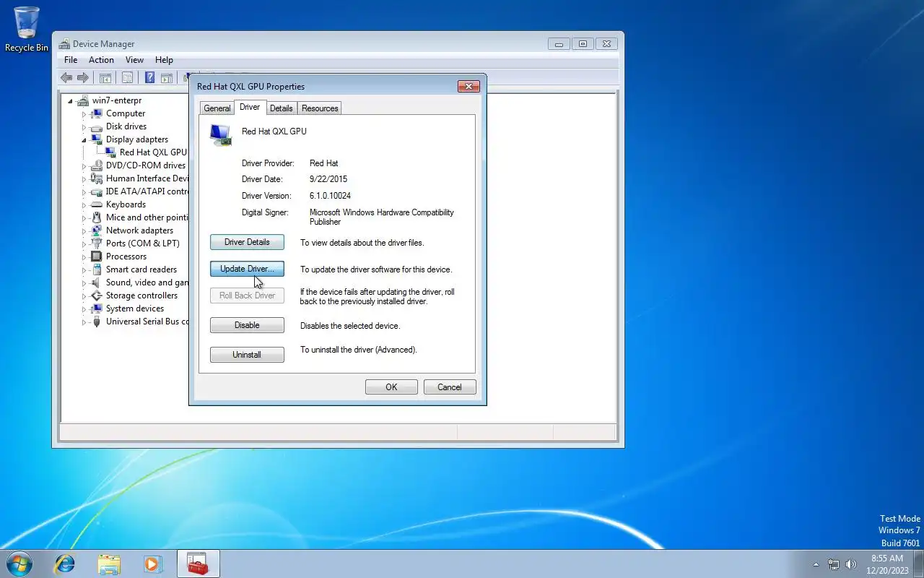Expand the Network adapters node

click(84, 231)
